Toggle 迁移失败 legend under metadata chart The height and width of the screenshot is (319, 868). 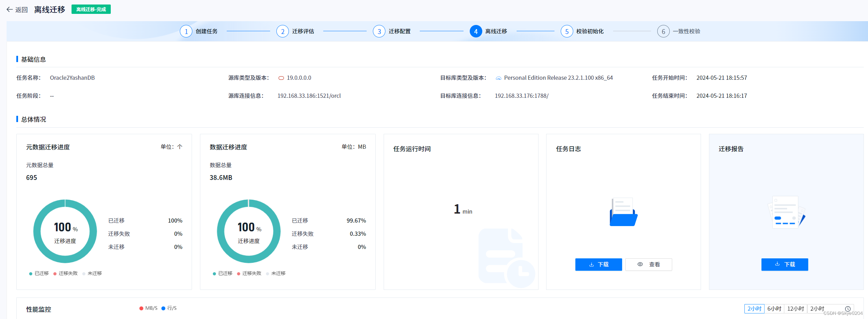click(x=65, y=273)
